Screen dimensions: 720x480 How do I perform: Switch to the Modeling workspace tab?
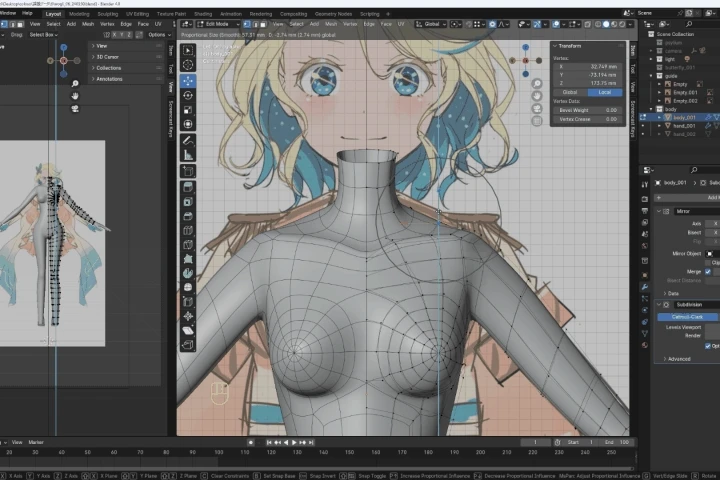pos(79,14)
